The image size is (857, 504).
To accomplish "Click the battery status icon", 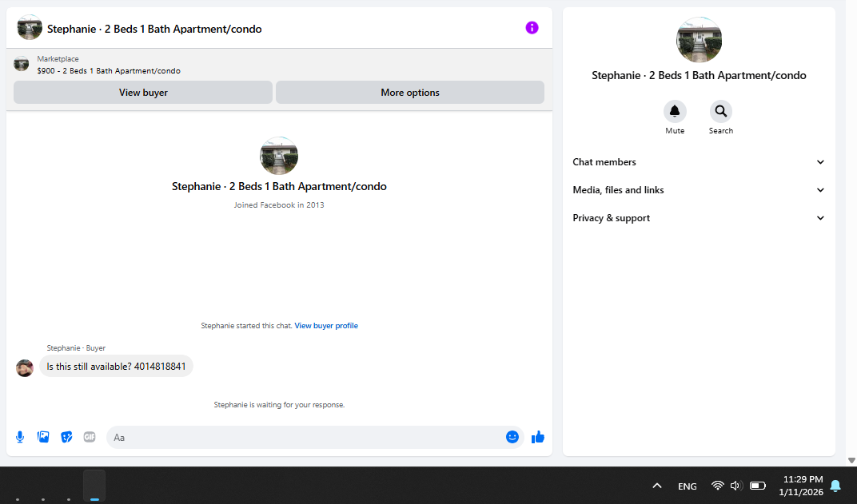I will point(758,486).
